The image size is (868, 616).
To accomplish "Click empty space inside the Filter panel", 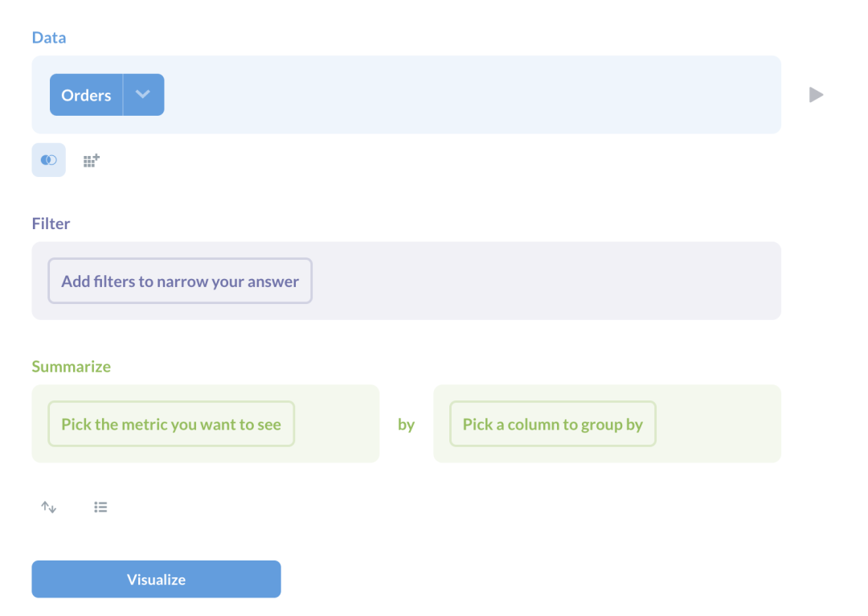I will (x=547, y=281).
